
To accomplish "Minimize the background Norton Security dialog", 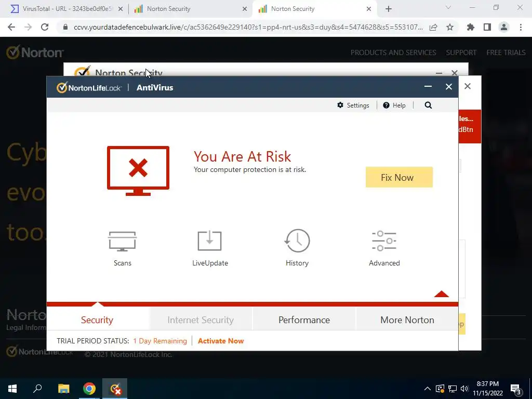I will (438, 73).
